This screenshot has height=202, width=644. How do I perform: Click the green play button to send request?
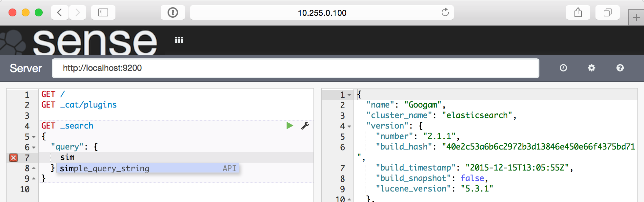(290, 126)
